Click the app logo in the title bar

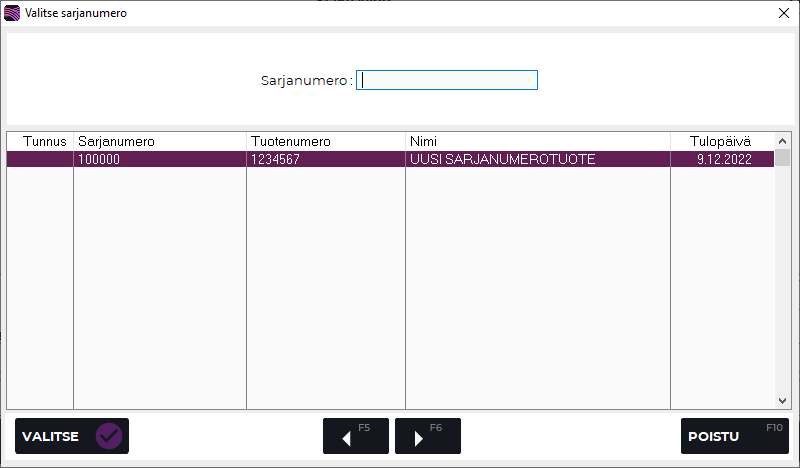13,13
